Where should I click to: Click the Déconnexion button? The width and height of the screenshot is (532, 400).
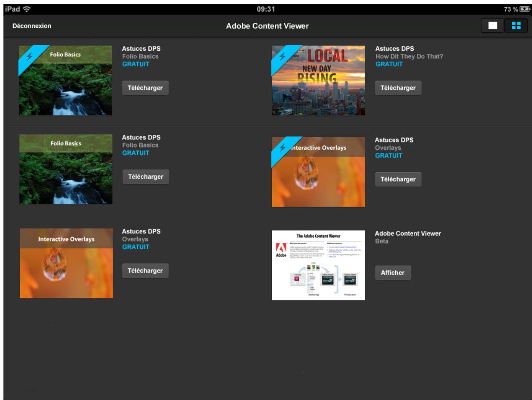click(32, 27)
